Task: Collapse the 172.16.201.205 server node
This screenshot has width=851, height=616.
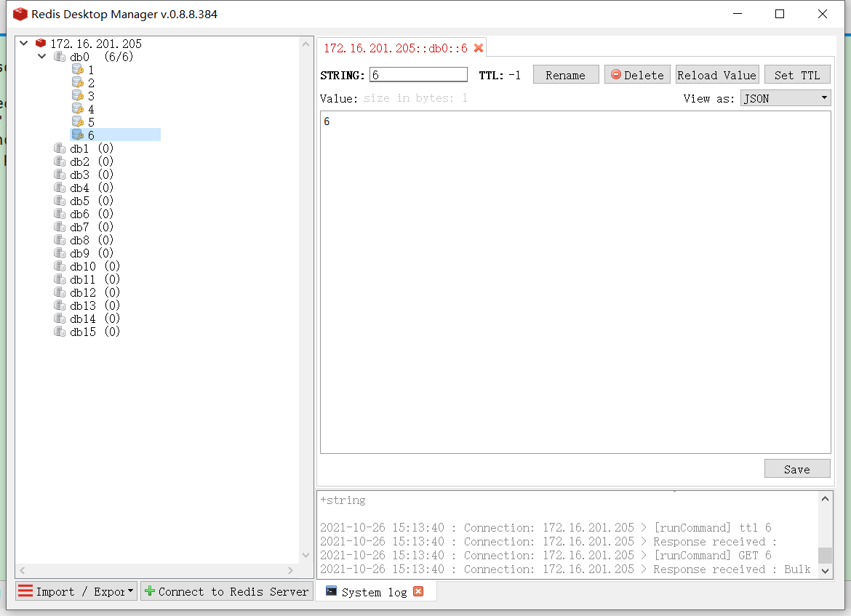Action: click(x=24, y=43)
